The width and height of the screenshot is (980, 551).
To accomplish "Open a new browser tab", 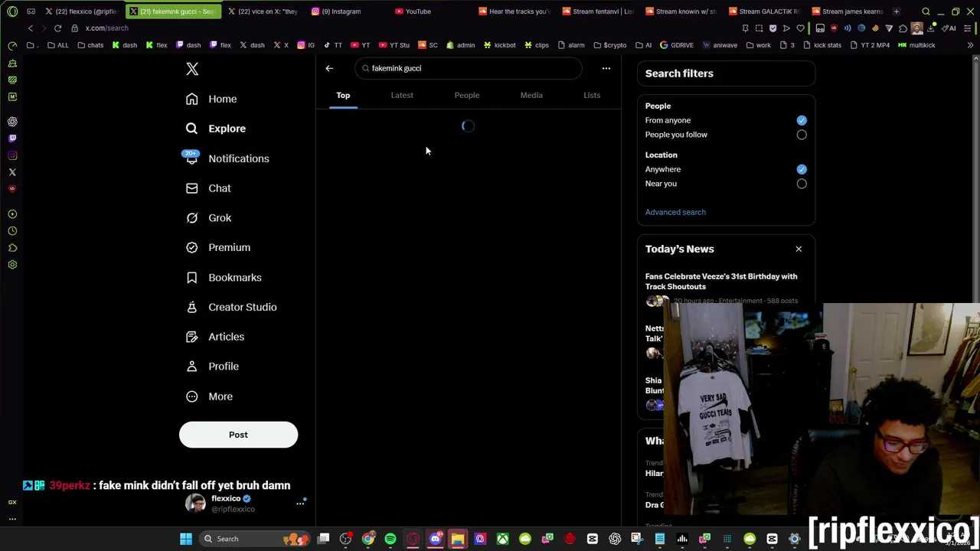I will click(896, 11).
